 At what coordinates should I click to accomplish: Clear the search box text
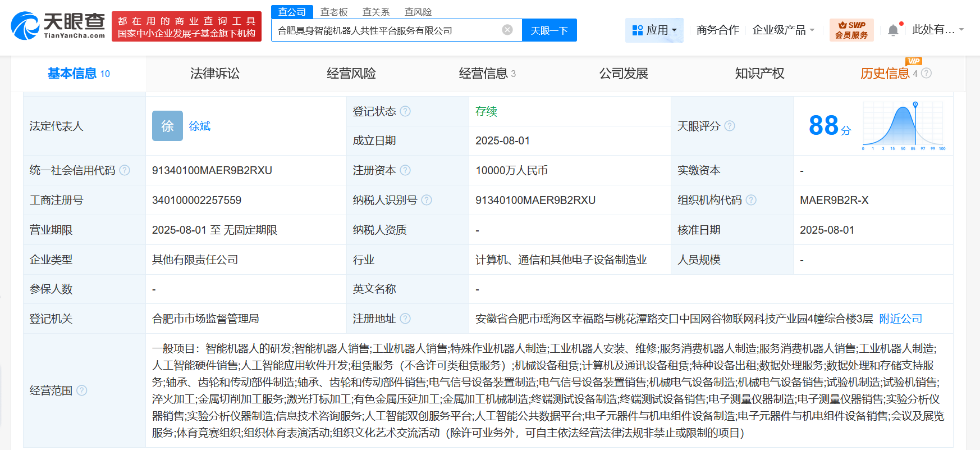click(507, 30)
